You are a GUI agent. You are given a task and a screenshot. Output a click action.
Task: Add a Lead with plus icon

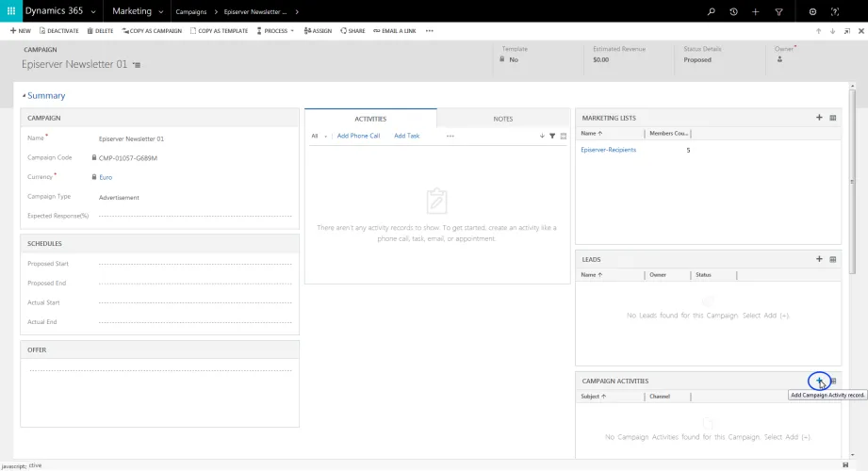819,258
